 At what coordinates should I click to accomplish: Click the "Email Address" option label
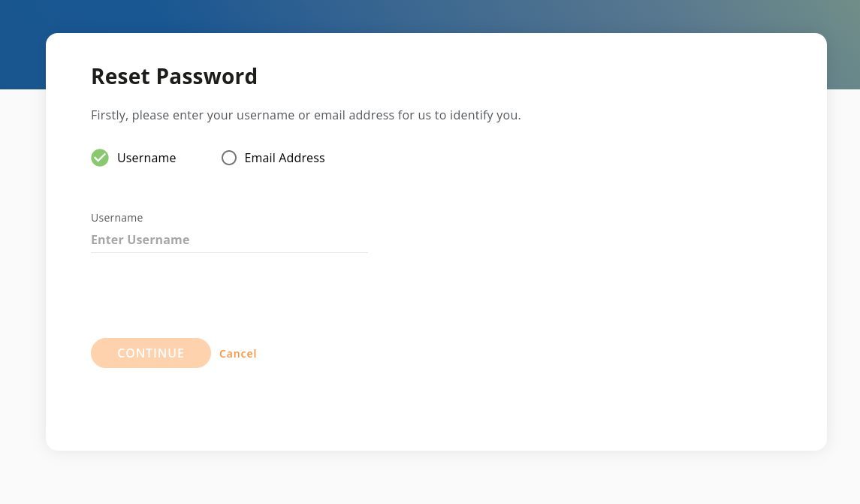click(285, 158)
